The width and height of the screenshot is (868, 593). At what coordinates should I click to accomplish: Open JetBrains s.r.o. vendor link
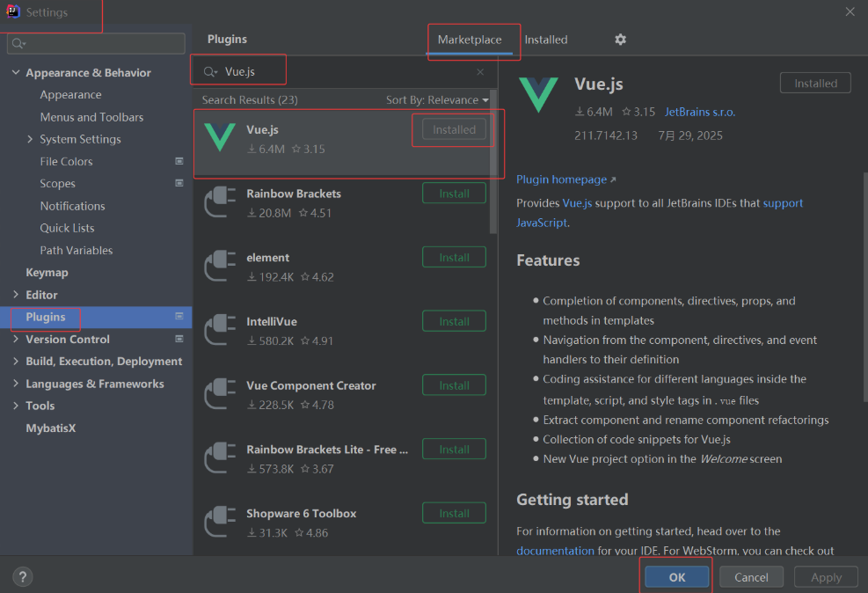click(700, 112)
